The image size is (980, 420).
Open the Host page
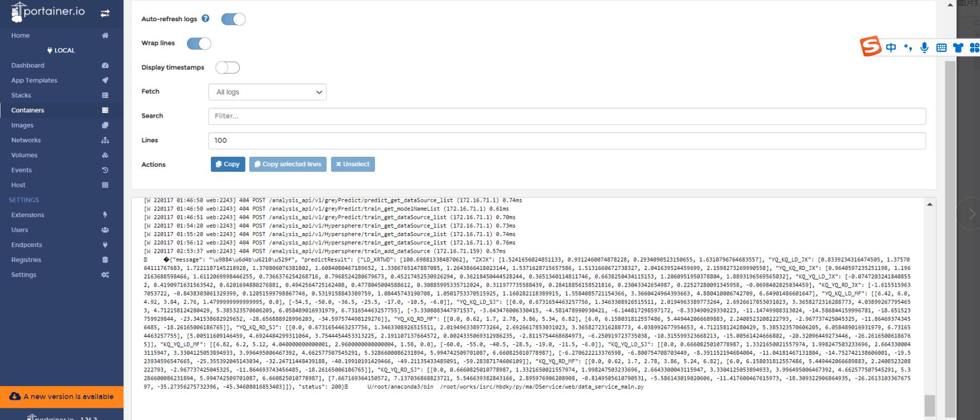tap(18, 185)
